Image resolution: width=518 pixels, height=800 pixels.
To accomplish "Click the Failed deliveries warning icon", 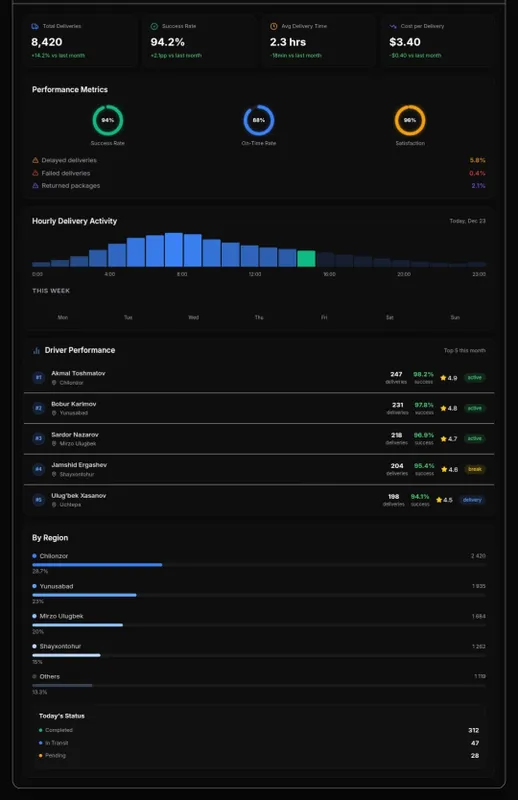I will (35, 173).
